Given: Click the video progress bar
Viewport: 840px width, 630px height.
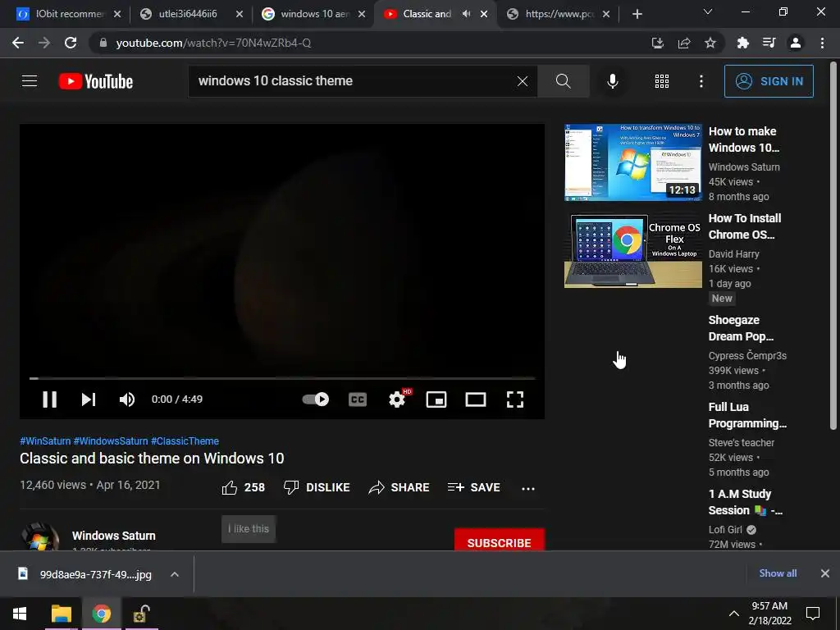Looking at the screenshot, I should (x=282, y=378).
